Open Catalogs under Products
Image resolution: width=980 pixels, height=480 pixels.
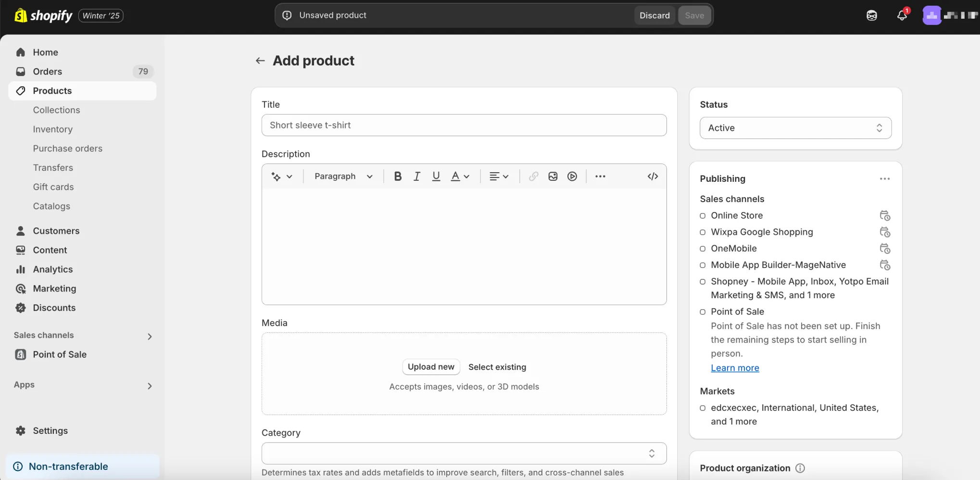tap(51, 206)
